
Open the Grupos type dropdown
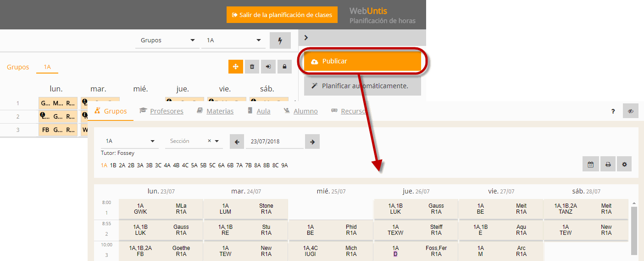167,40
